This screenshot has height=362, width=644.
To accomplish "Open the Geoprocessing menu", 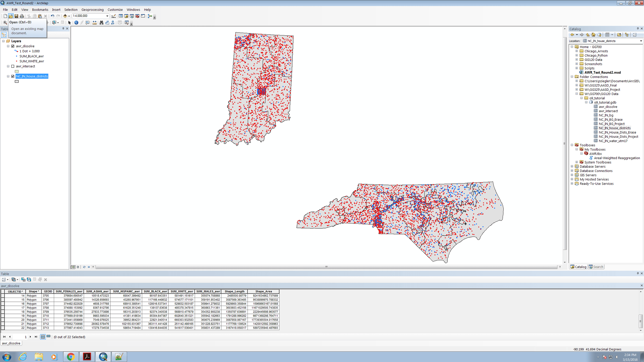I will (x=92, y=10).
